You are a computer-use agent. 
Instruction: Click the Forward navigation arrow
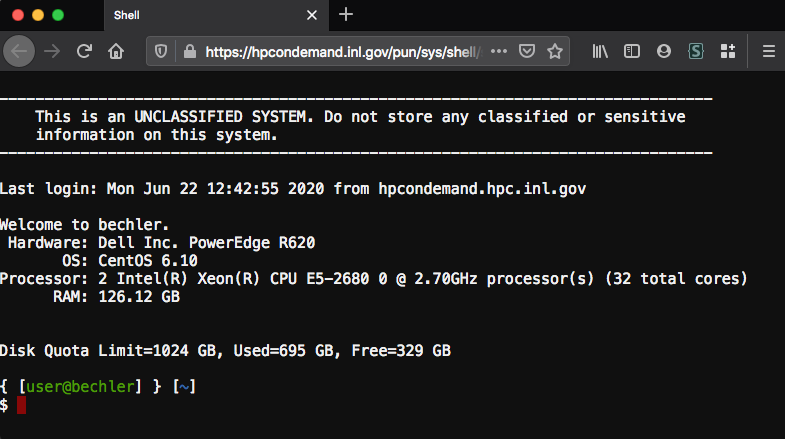(52, 51)
